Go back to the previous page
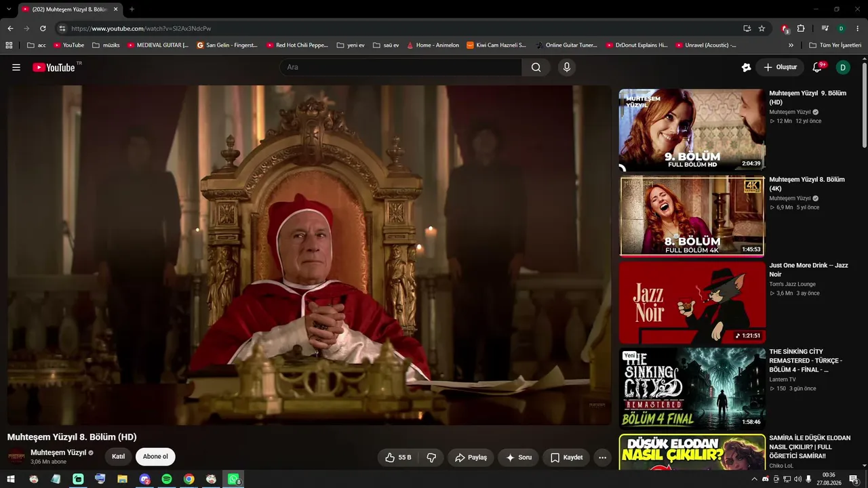 [10, 28]
